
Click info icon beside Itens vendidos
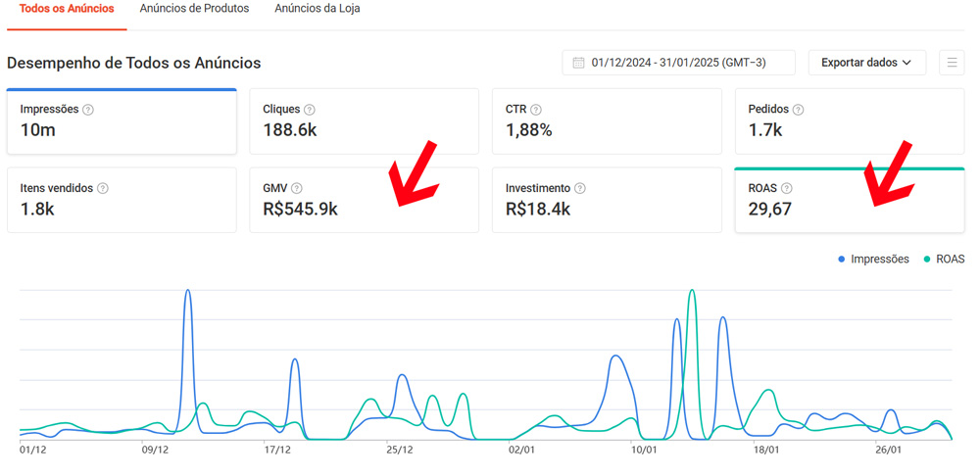[x=103, y=188]
